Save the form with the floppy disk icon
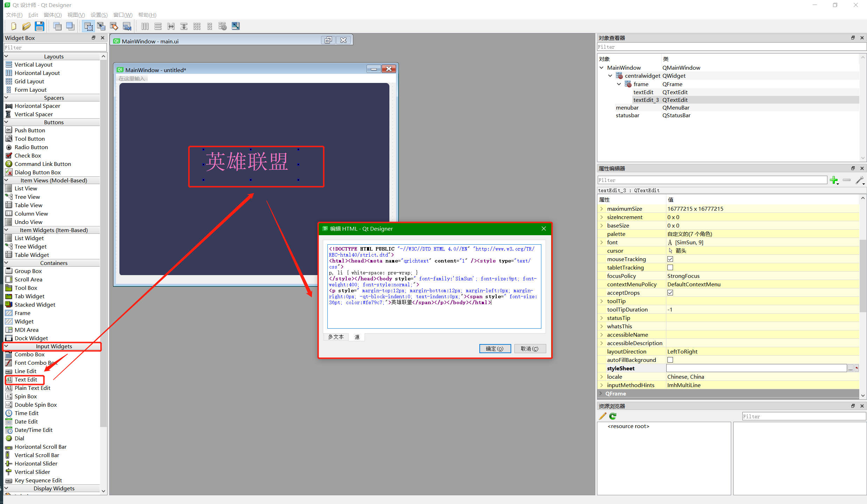The image size is (867, 504). coord(40,26)
